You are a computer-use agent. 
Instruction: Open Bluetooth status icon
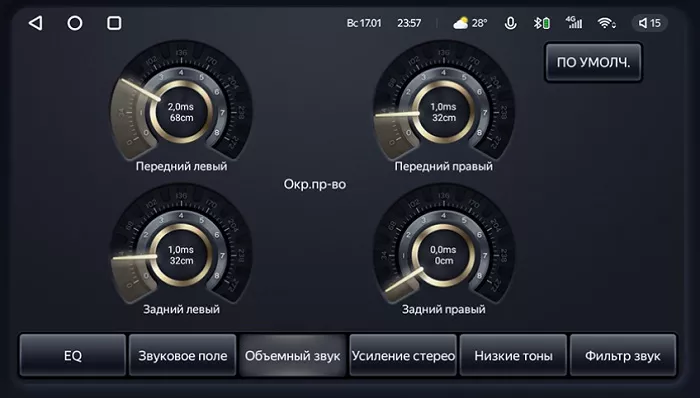(x=542, y=23)
